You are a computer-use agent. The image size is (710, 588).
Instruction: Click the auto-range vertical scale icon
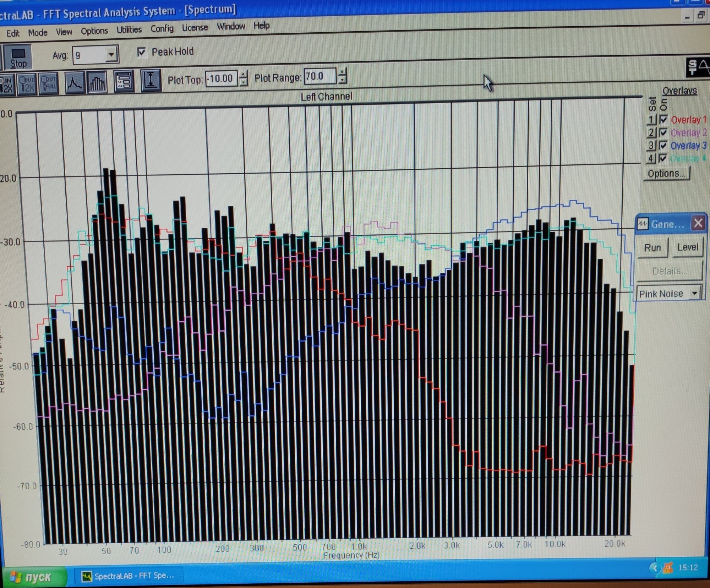click(151, 81)
